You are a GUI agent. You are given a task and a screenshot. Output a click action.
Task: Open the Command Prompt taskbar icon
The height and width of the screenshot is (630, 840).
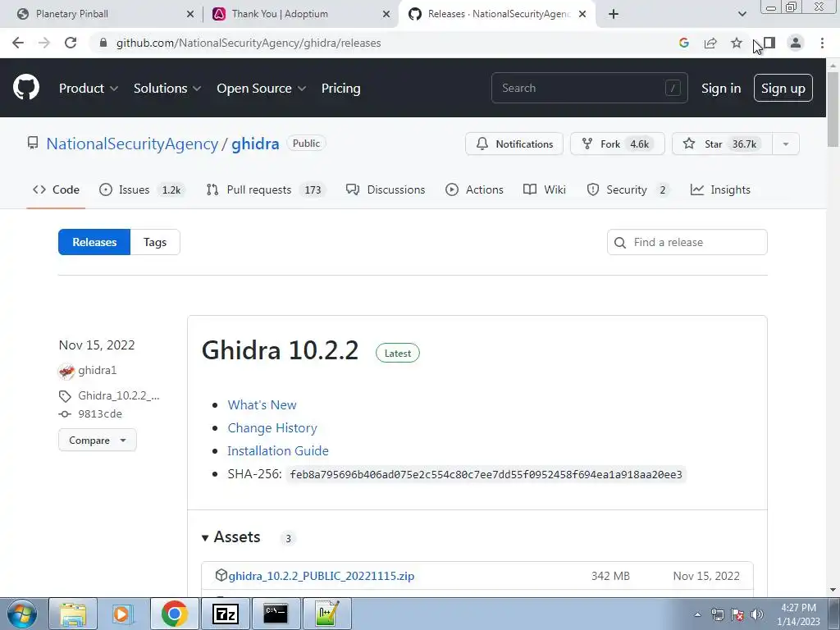point(276,614)
